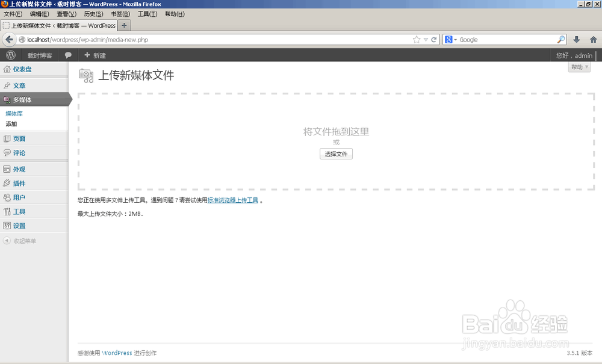Select the 添加 submenu item
The width and height of the screenshot is (602, 364).
tap(11, 124)
